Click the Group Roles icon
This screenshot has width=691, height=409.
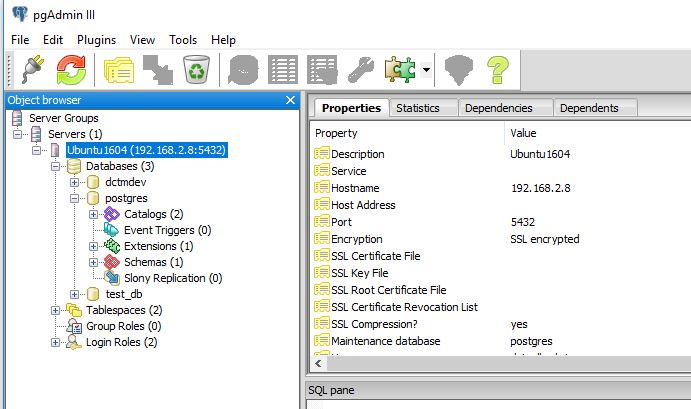(74, 326)
